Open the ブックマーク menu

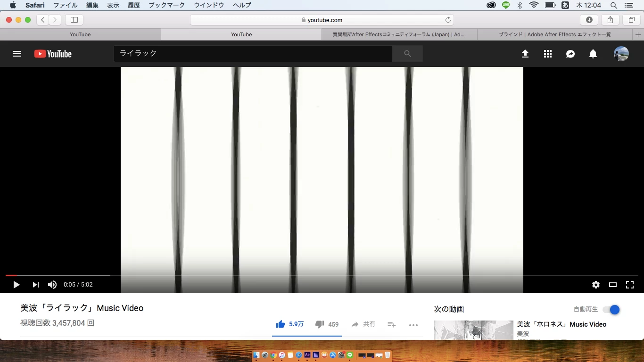coord(167,5)
